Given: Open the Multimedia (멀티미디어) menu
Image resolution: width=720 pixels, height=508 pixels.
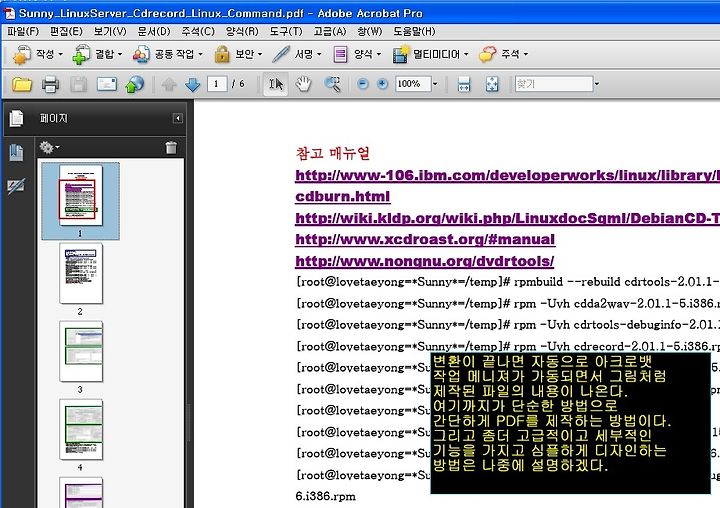Looking at the screenshot, I should pyautogui.click(x=430, y=54).
